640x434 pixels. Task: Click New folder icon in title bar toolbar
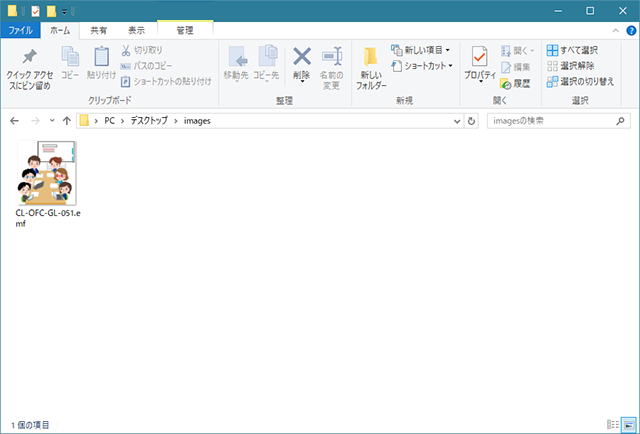(x=51, y=11)
